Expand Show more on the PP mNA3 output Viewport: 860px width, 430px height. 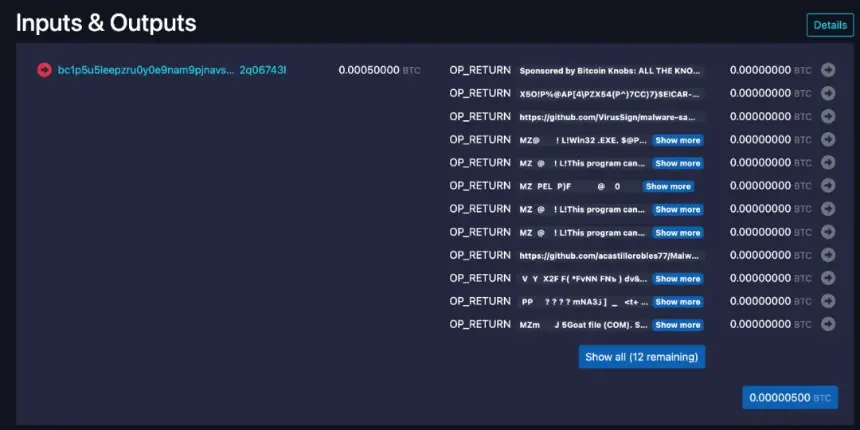tap(678, 302)
